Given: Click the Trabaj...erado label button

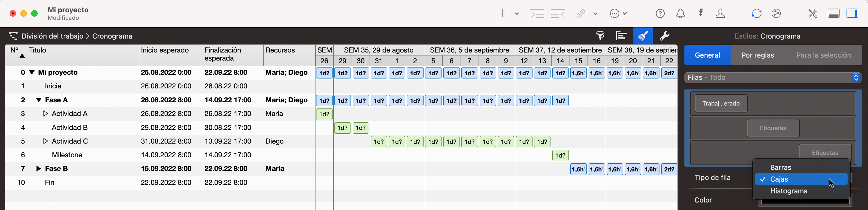Looking at the screenshot, I should point(721,104).
